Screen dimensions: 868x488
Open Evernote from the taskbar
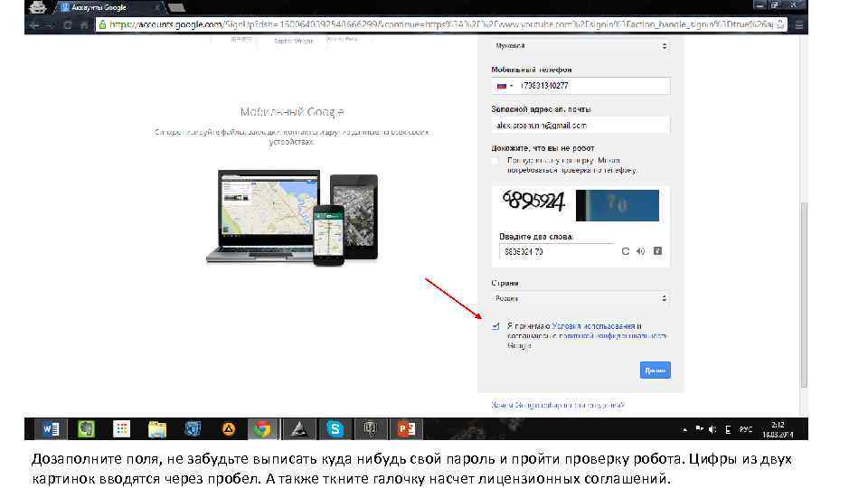[87, 428]
